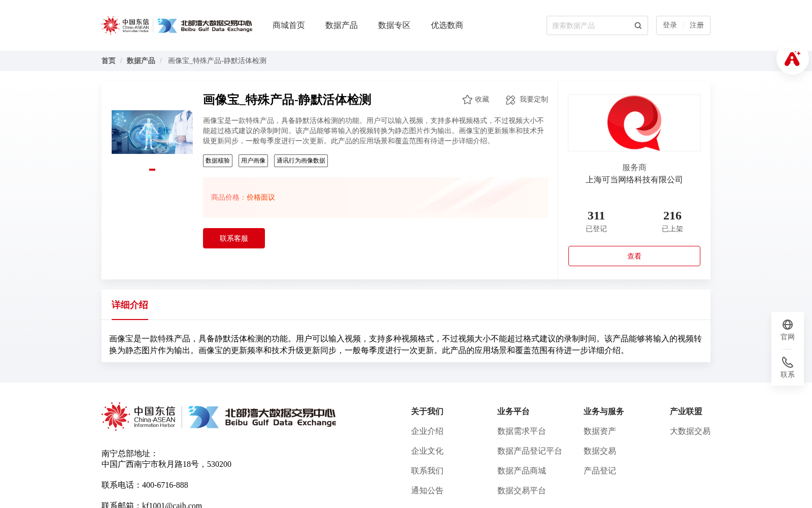812x508 pixels.
Task: Select the 用户画像 tag
Action: tap(253, 161)
